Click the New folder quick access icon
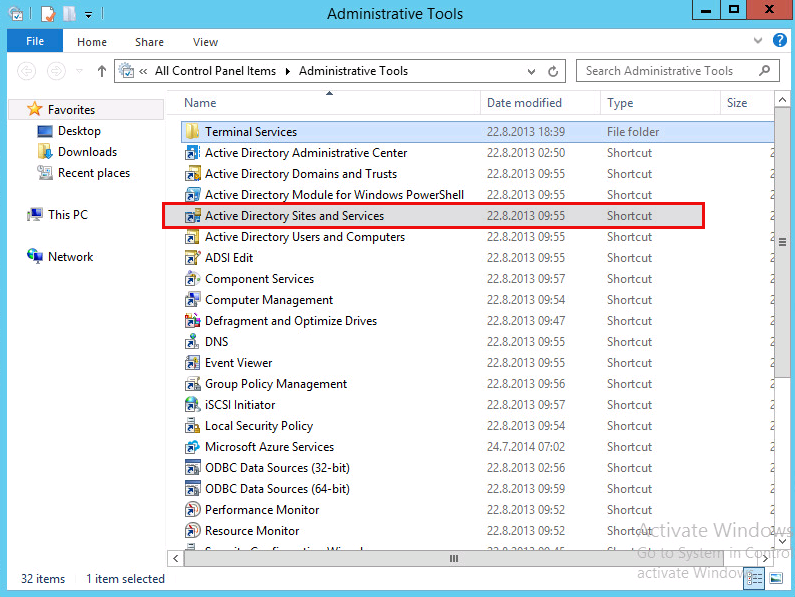 (x=69, y=14)
